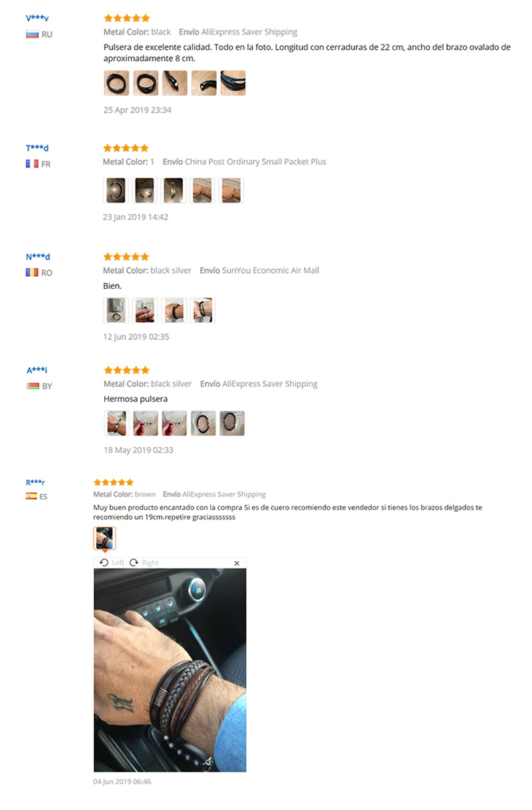Rotate the expanded photo right
Screen dimensions: 532x810
coord(144,562)
